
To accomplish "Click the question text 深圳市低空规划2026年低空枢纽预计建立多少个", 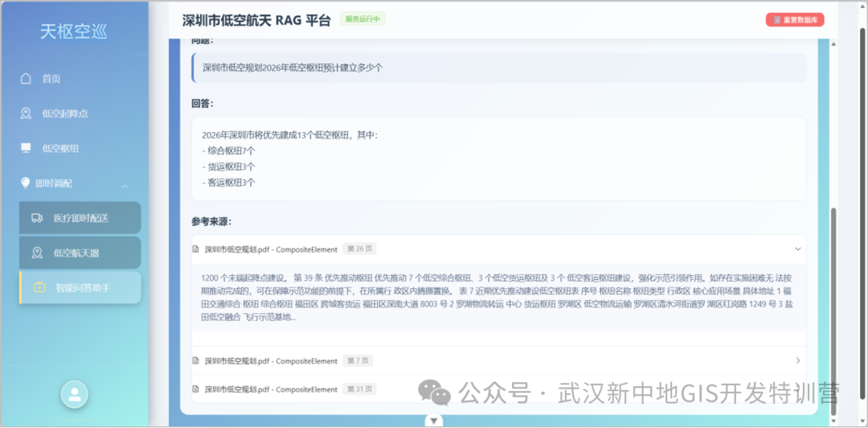I will tap(293, 68).
